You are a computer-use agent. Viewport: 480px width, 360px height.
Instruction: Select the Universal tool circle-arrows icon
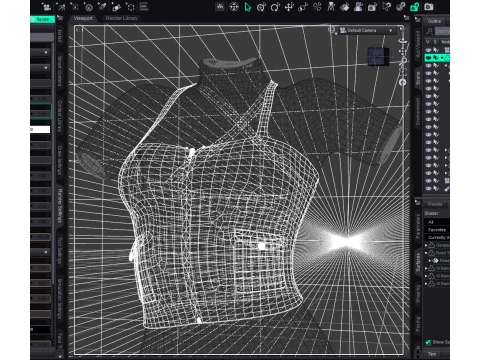coord(234,7)
